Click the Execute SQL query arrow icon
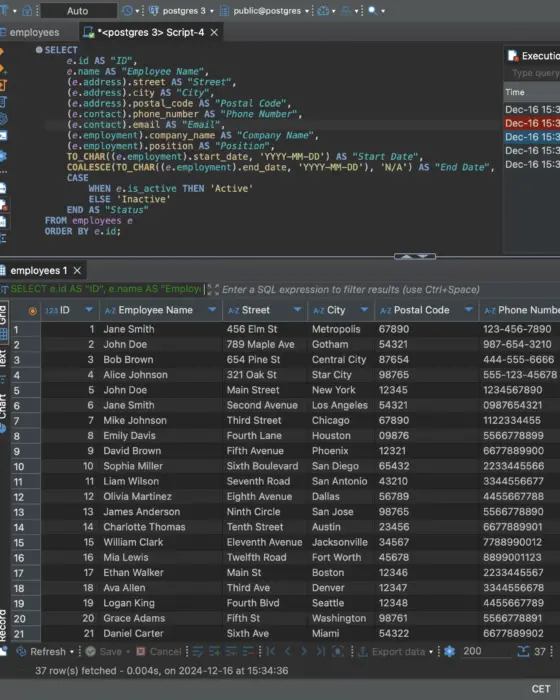560x700 pixels. (2, 52)
